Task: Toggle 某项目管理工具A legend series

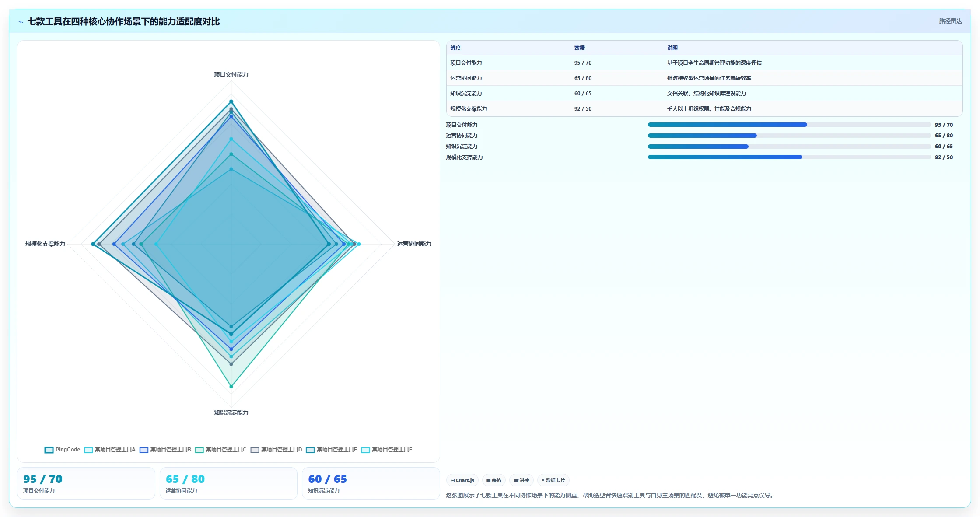Action: [x=110, y=450]
